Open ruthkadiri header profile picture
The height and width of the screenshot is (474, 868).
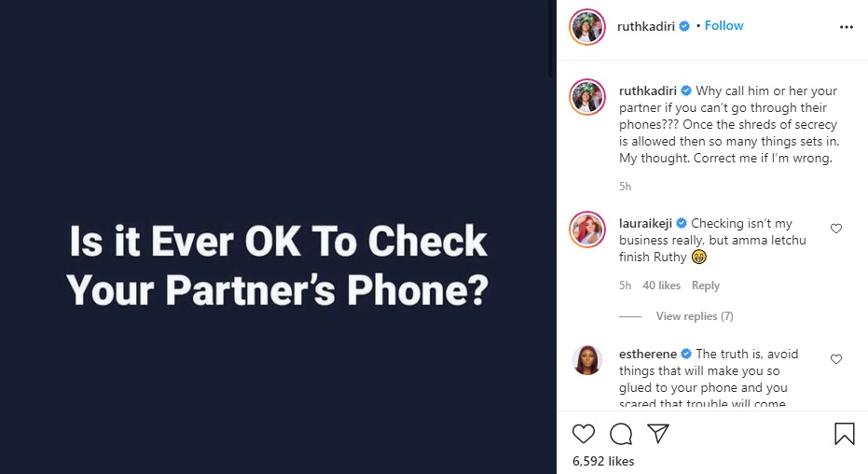[x=587, y=26]
